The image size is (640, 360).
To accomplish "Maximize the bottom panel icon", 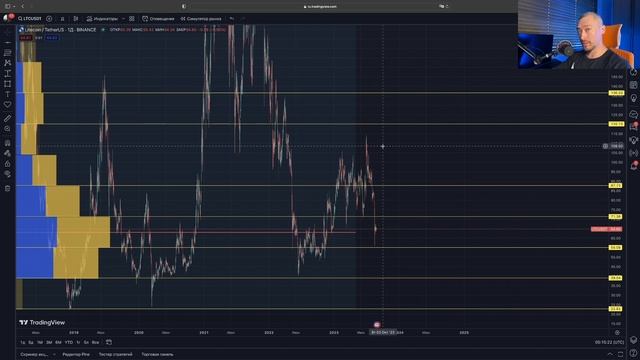I will [x=620, y=354].
